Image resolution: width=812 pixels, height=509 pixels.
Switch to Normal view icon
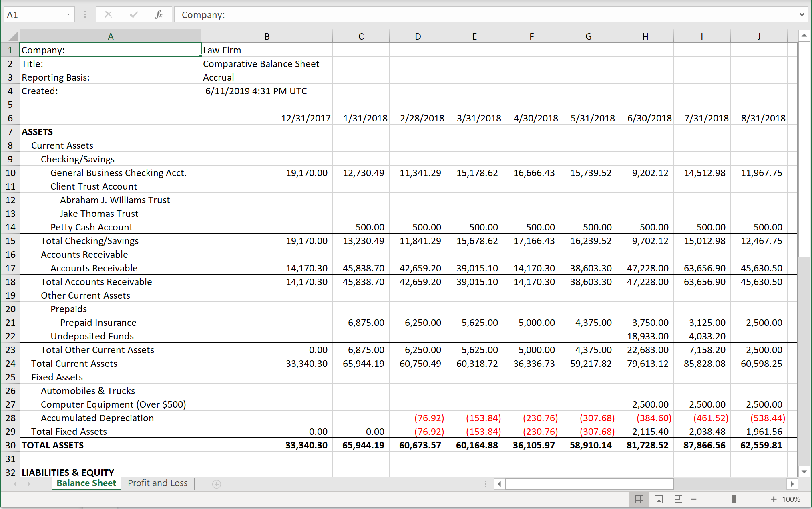coord(639,499)
